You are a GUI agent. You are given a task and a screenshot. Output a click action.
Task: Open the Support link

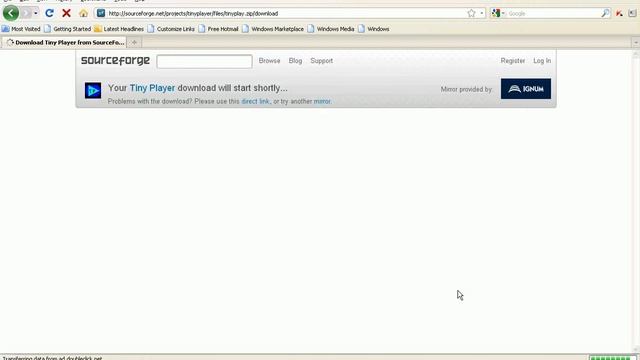[322, 61]
